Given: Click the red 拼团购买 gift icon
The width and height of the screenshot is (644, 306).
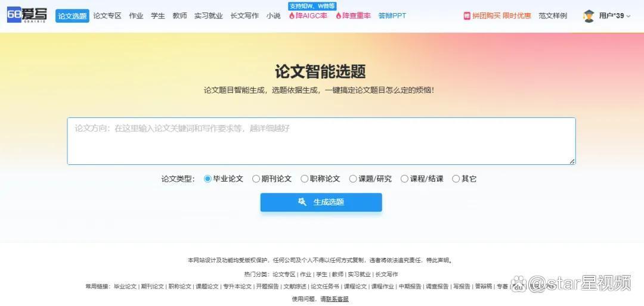Looking at the screenshot, I should pyautogui.click(x=467, y=16).
